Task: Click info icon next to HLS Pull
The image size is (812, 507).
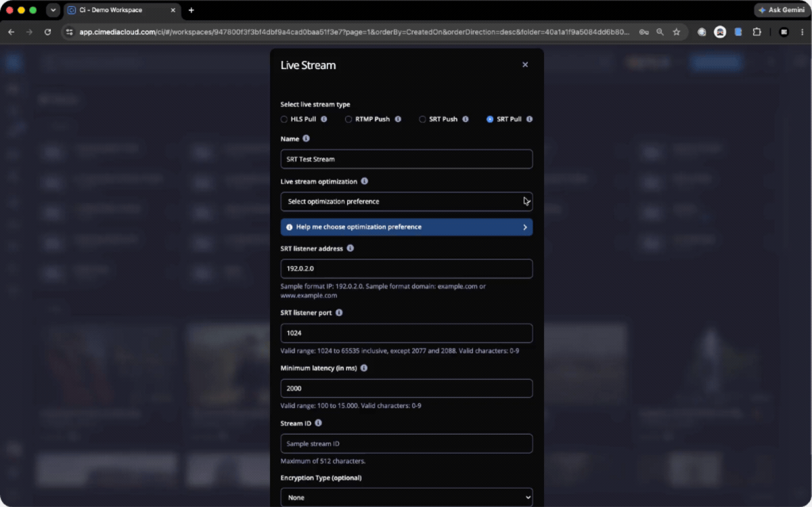Action: click(x=323, y=119)
